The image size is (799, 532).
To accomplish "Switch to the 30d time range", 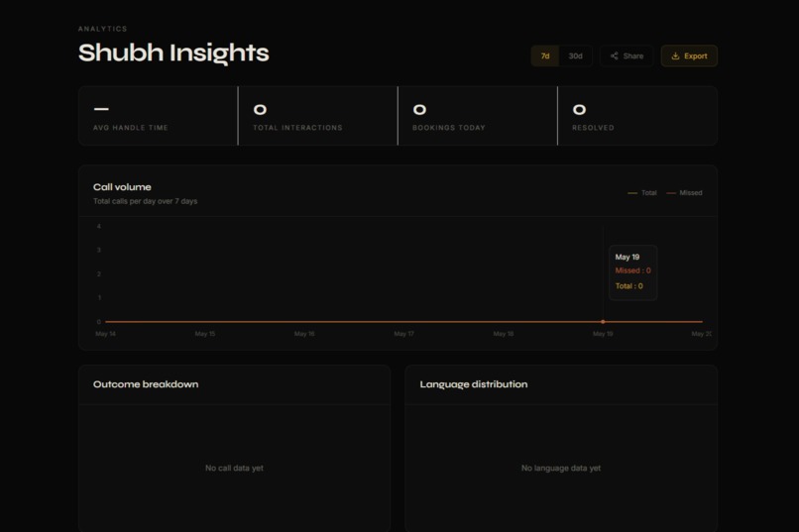I will click(x=575, y=56).
